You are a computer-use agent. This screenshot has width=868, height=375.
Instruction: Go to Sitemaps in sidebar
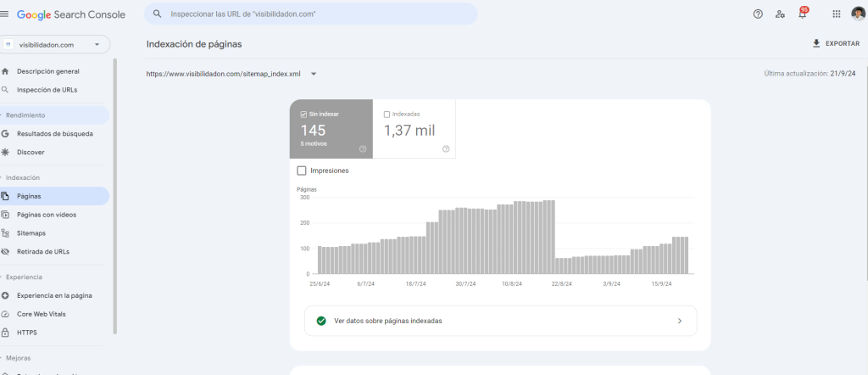(x=31, y=232)
